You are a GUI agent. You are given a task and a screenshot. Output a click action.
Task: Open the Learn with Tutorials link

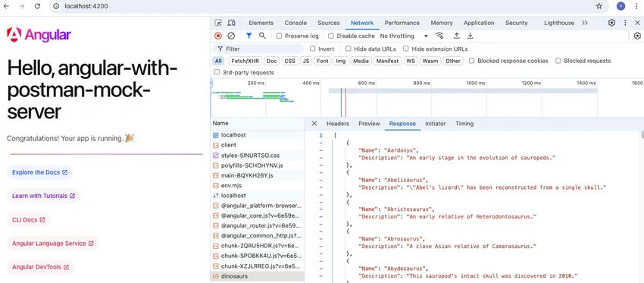point(43,196)
